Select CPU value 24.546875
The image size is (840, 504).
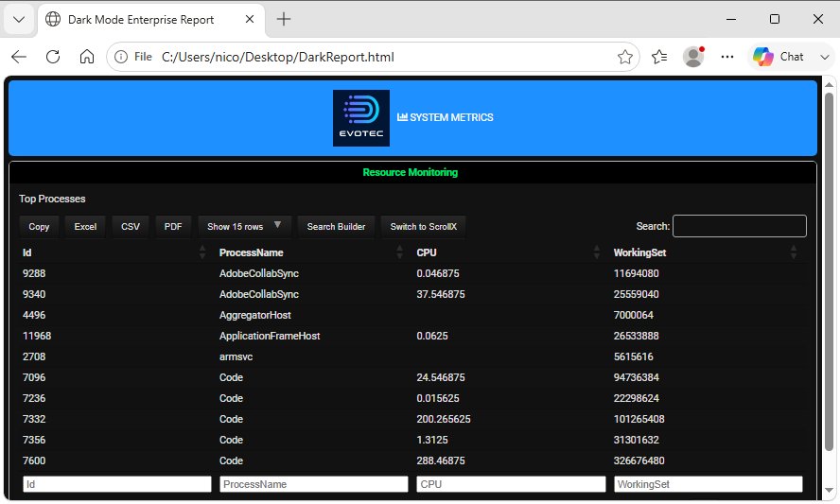(441, 377)
